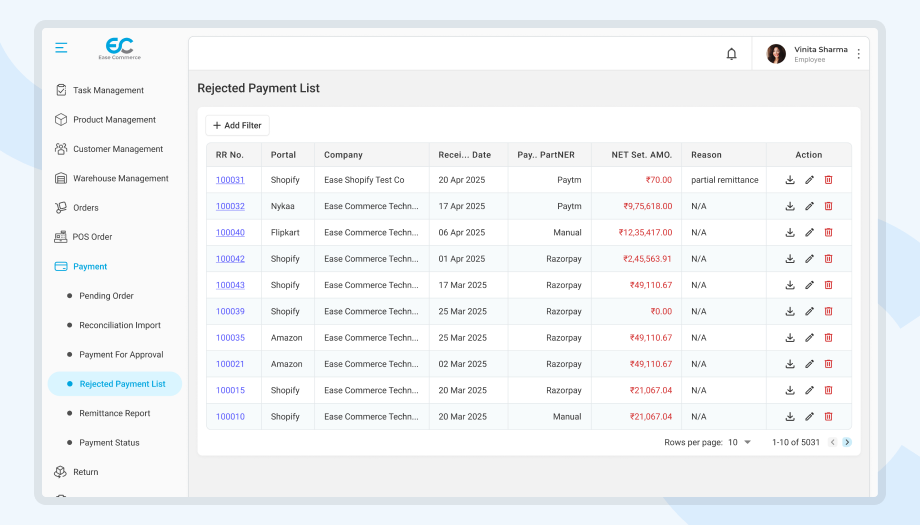
Task: Open the rows per page dropdown
Action: tap(739, 442)
